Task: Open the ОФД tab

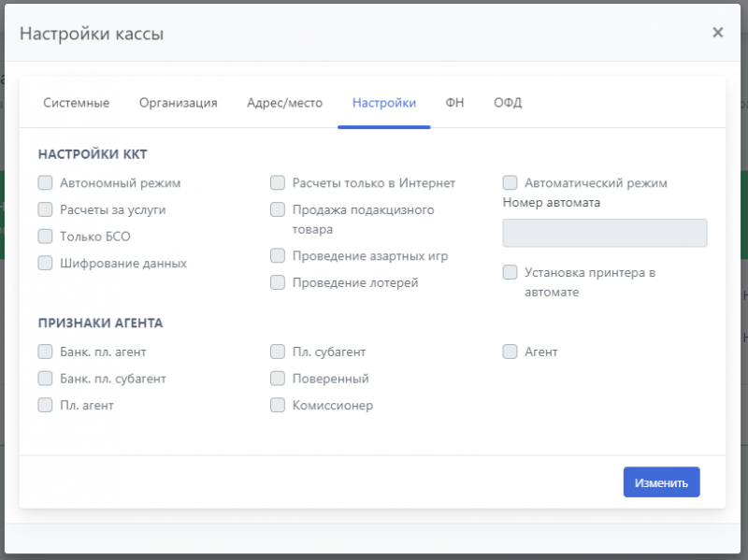Action: click(508, 103)
